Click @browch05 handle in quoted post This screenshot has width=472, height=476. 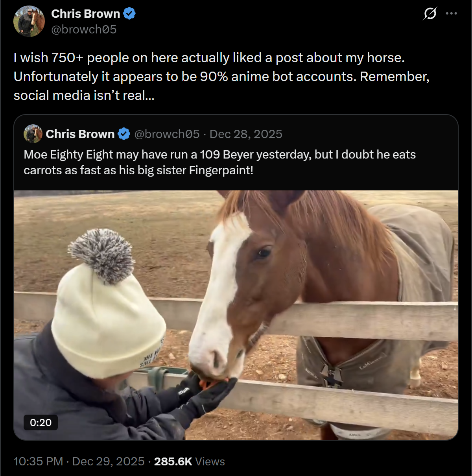coord(167,134)
